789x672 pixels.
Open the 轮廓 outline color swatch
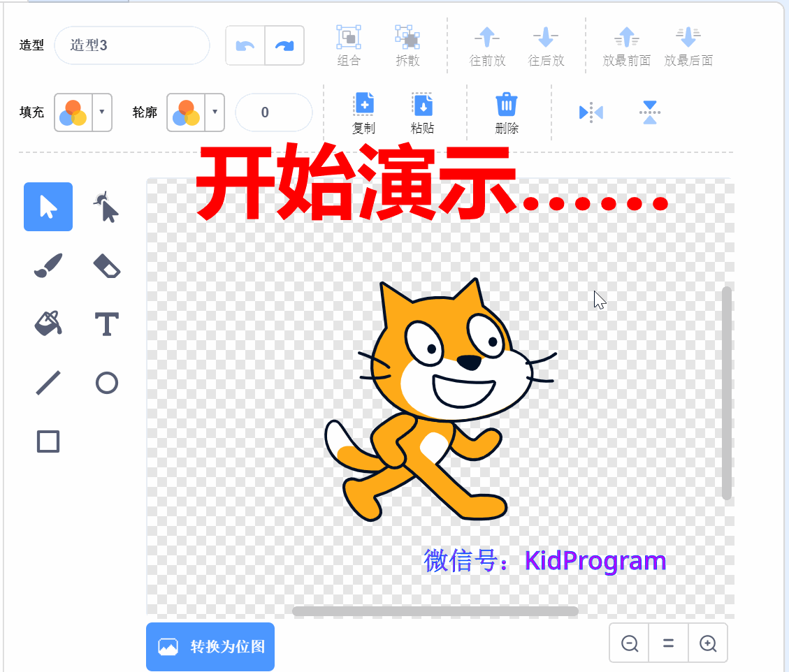coord(186,112)
